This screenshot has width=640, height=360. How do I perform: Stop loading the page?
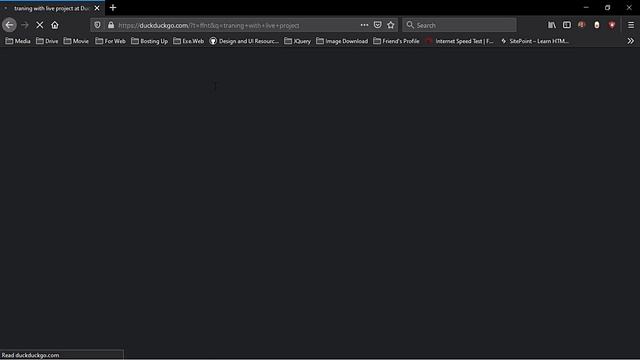[40, 25]
